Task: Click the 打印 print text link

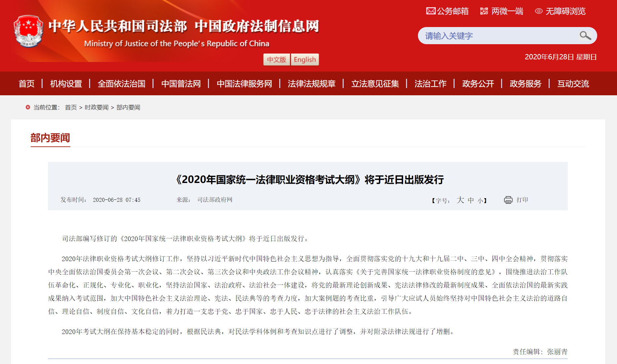Action: click(522, 200)
